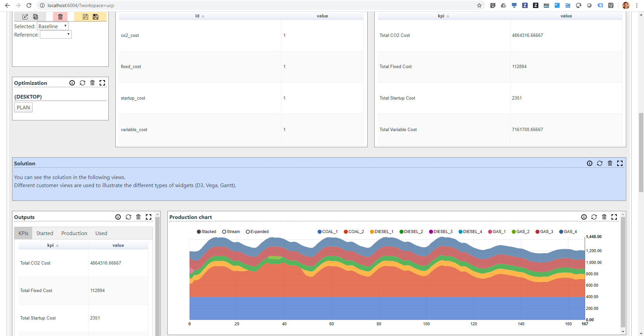
Task: Delete the Solution widget
Action: pos(610,163)
